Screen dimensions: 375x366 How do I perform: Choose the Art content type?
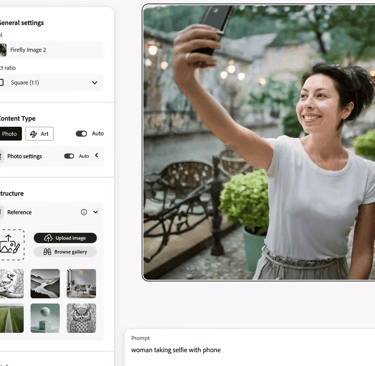coord(39,134)
